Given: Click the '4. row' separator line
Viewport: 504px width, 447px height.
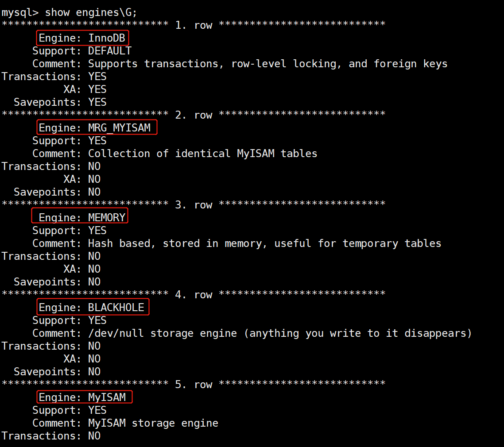Looking at the screenshot, I should click(194, 295).
